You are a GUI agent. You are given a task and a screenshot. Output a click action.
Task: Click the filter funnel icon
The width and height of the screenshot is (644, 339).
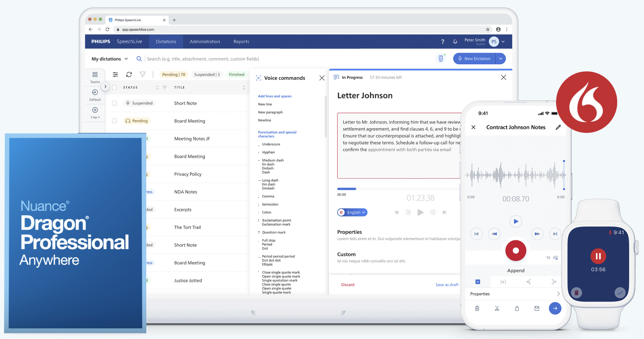143,74
